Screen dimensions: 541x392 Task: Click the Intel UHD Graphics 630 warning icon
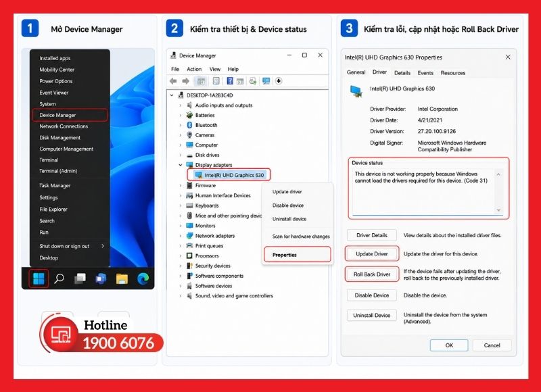[x=198, y=175]
